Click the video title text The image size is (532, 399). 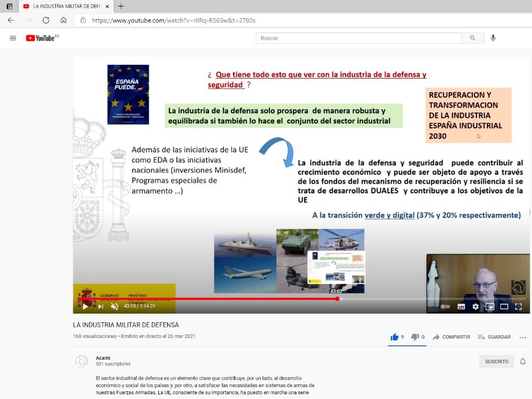126,325
